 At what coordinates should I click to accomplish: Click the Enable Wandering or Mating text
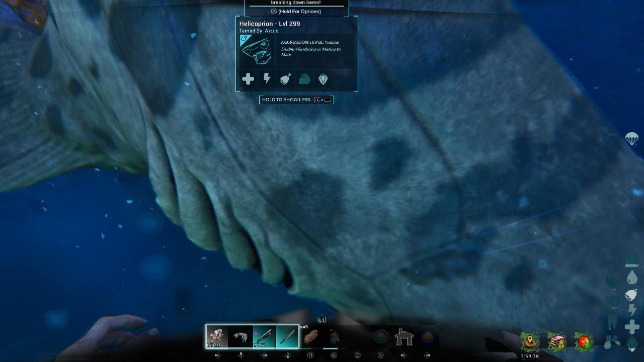click(310, 52)
